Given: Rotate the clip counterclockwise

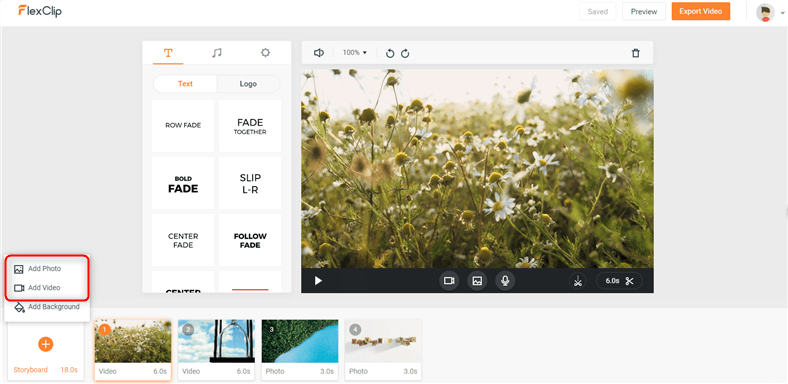Looking at the screenshot, I should coord(390,53).
